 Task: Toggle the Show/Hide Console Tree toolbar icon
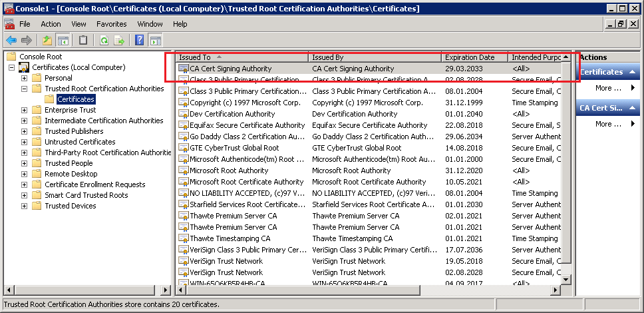tap(63, 40)
